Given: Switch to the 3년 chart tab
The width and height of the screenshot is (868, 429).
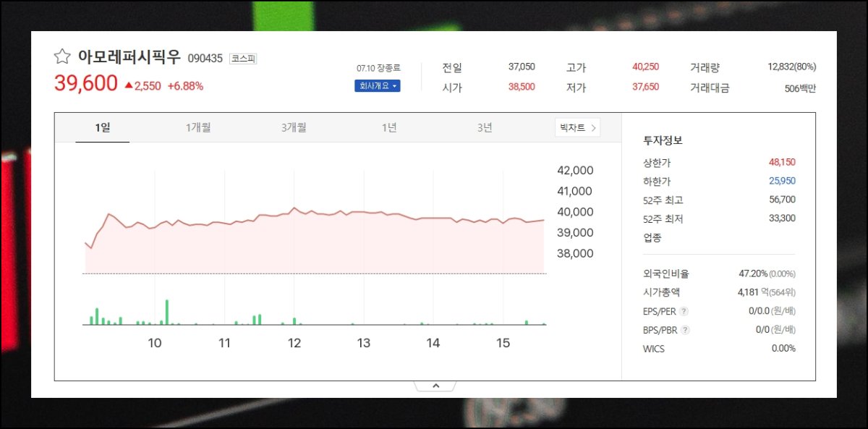Looking at the screenshot, I should pos(485,128).
